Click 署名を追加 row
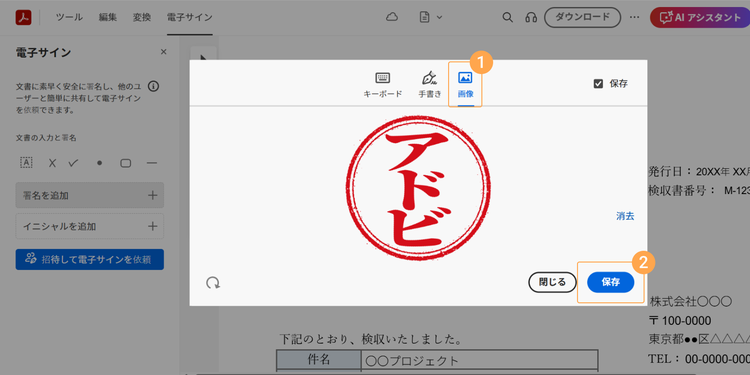The width and height of the screenshot is (750, 375). pos(89,195)
